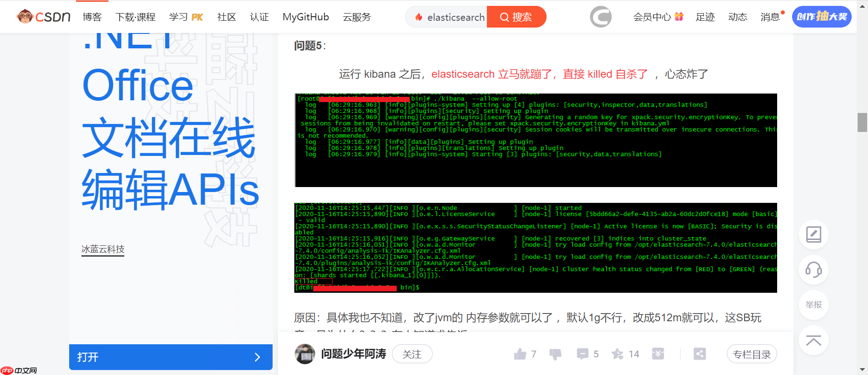Viewport: 868px width, 375px height.
Task: Click the 举报 report button
Action: pyautogui.click(x=814, y=305)
